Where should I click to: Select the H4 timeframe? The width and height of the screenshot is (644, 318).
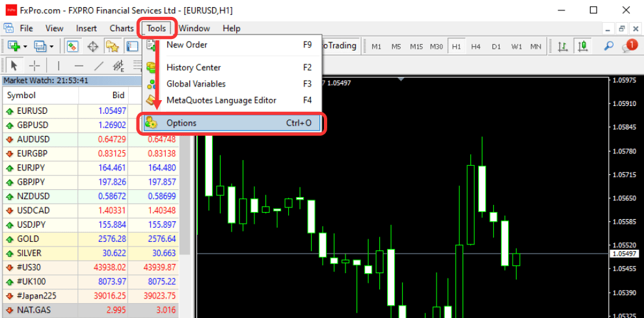tap(476, 46)
